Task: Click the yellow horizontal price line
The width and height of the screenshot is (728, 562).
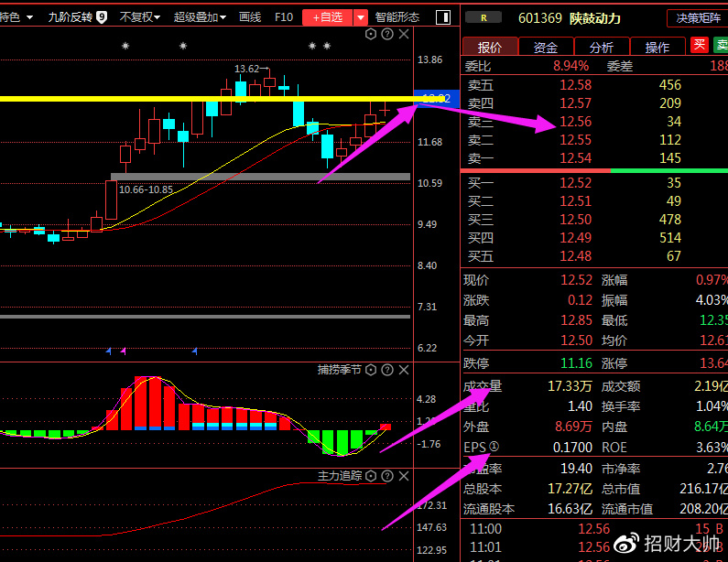Action: point(183,98)
